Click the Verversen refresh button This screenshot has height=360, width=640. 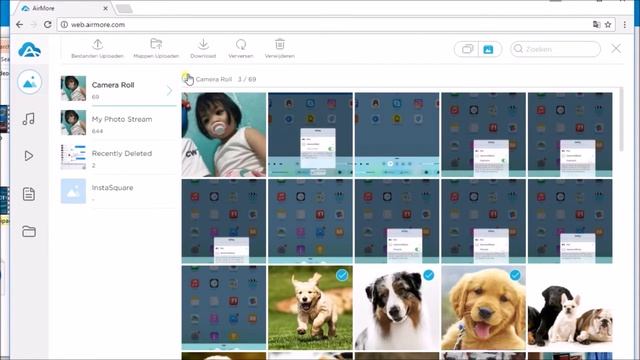click(241, 48)
